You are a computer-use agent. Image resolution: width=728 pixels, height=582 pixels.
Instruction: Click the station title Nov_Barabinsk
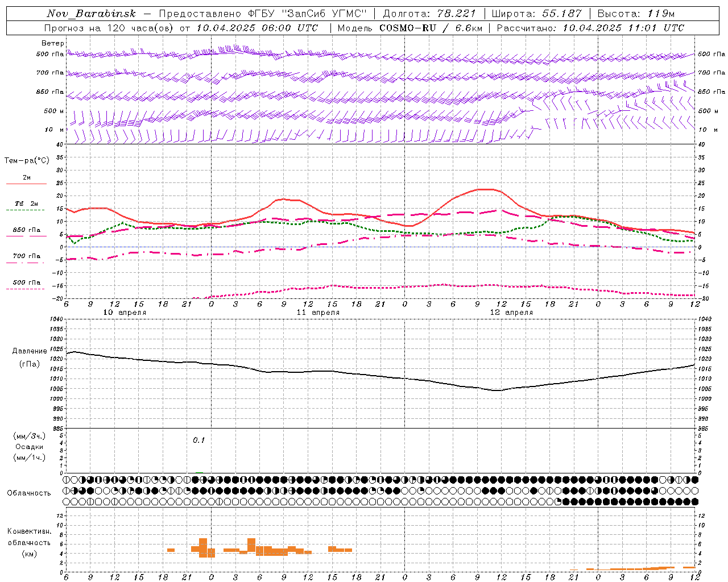pyautogui.click(x=91, y=14)
